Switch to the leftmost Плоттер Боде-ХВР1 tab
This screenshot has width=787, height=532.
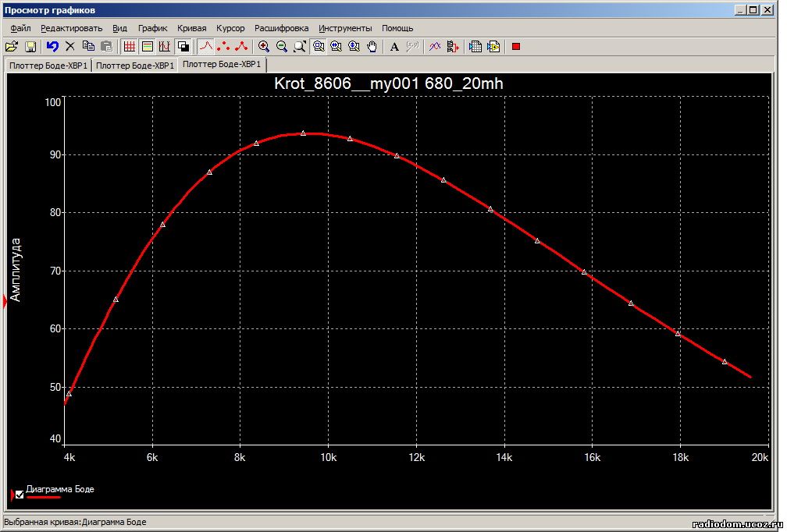pyautogui.click(x=48, y=66)
